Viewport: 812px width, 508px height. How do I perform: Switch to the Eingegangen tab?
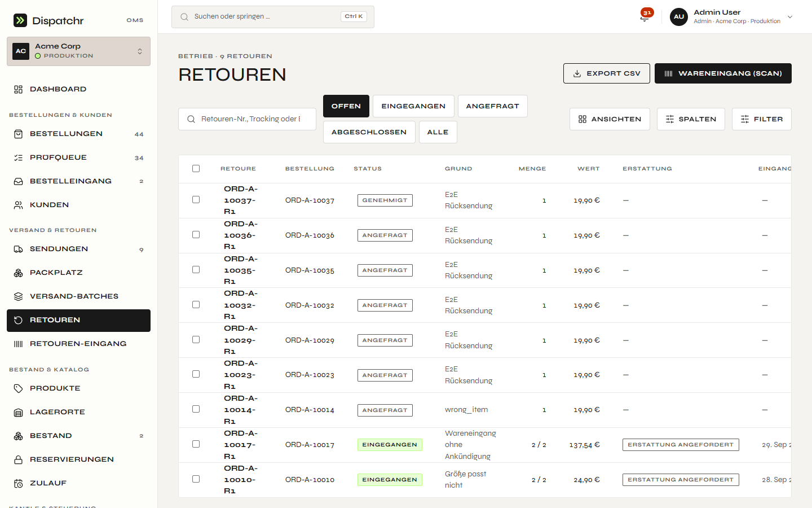click(x=413, y=106)
